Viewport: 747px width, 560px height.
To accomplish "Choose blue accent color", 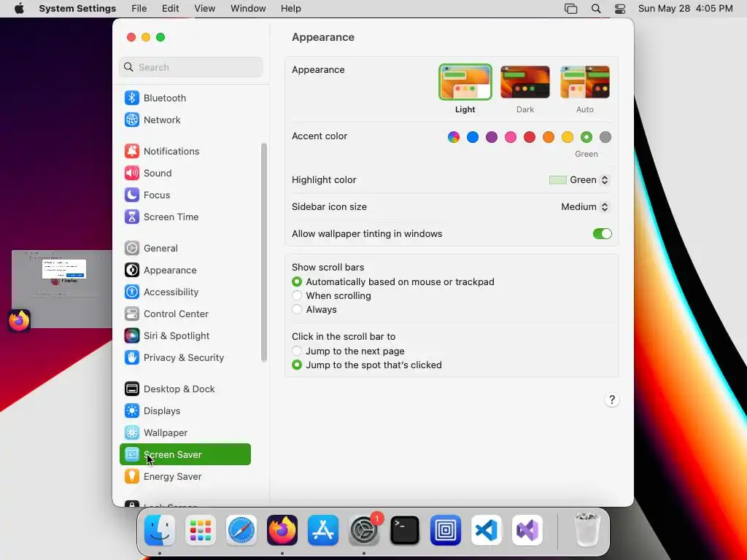I will coord(473,137).
